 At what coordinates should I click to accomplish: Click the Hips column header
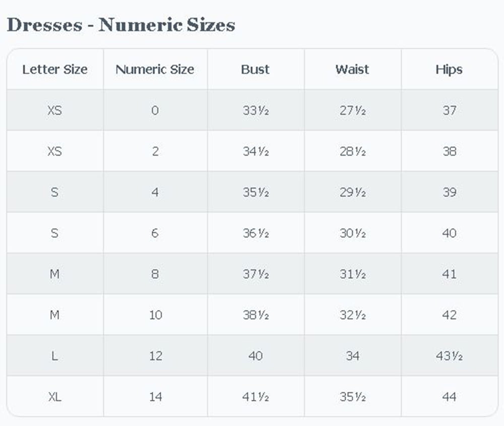pyautogui.click(x=450, y=69)
